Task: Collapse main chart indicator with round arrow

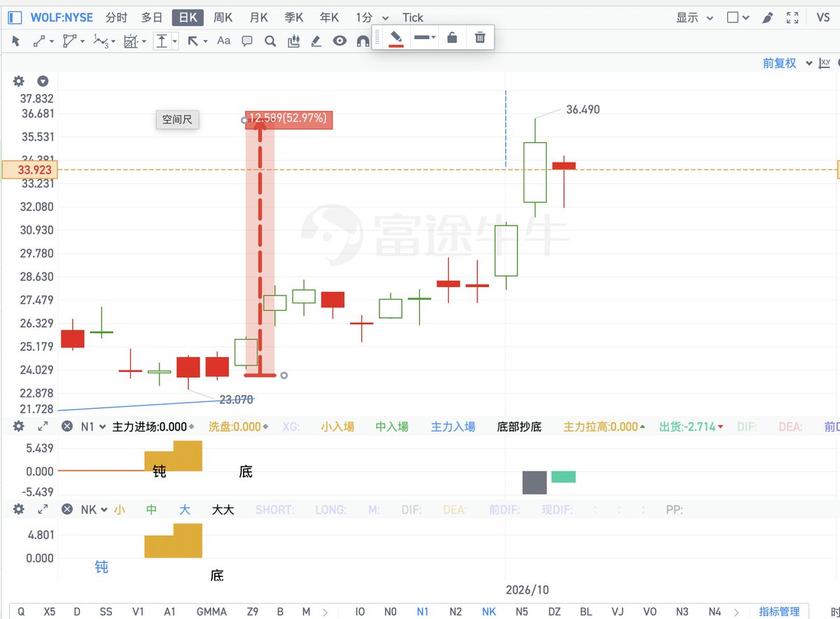Action: point(43,81)
